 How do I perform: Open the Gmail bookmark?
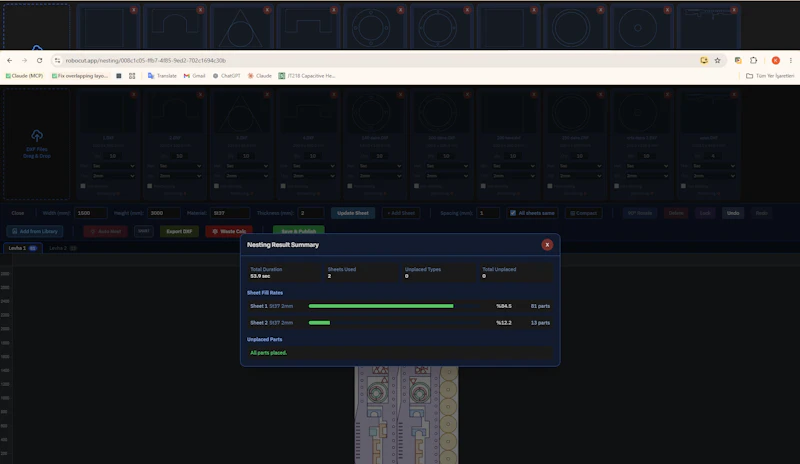coord(194,76)
